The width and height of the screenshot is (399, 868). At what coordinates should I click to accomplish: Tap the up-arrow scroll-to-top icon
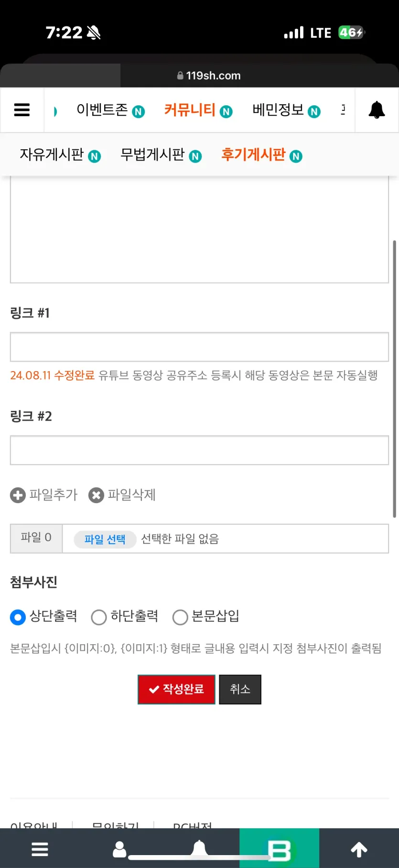click(359, 850)
